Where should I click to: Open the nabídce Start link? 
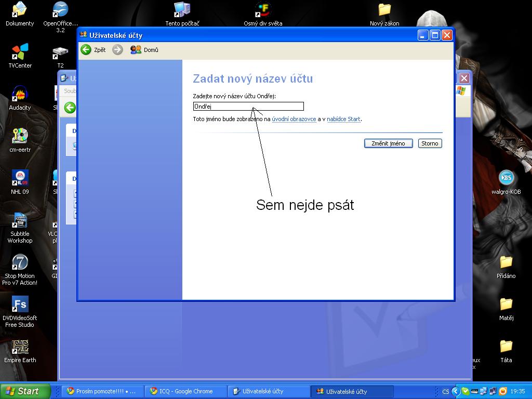[343, 119]
